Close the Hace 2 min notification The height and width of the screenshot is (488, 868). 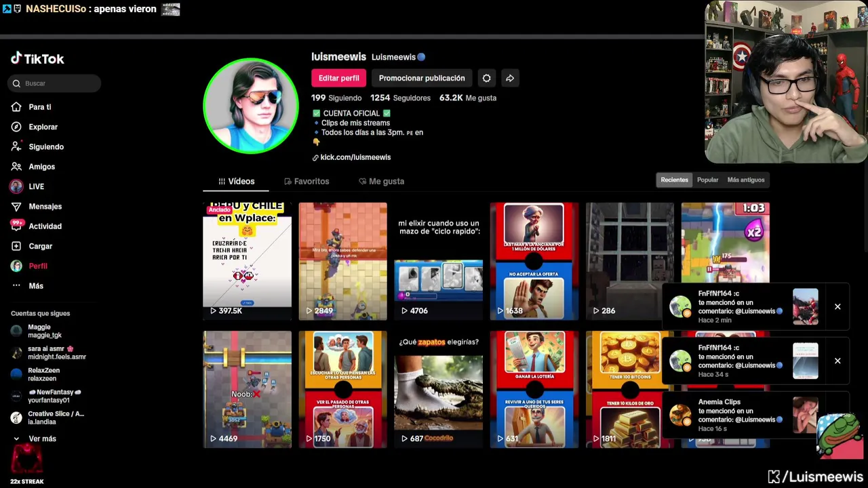point(837,307)
